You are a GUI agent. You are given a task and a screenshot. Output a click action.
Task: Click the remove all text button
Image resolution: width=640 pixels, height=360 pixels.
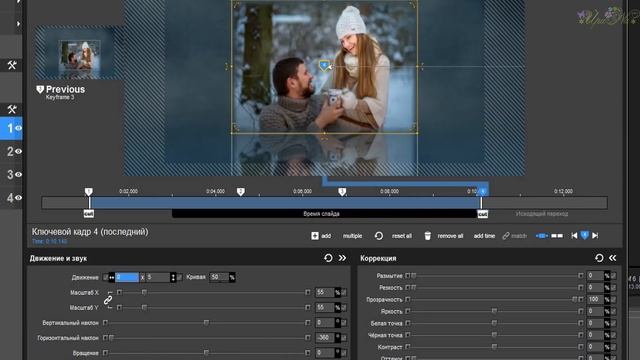(x=450, y=236)
